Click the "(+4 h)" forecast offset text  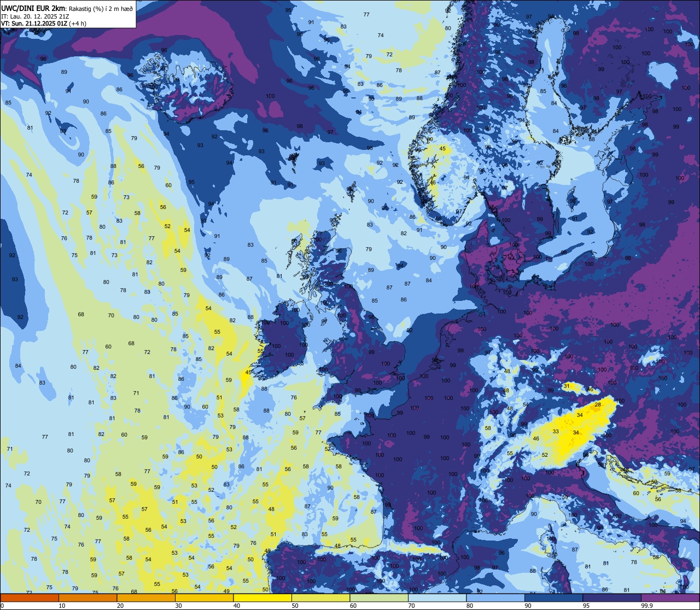78,24
